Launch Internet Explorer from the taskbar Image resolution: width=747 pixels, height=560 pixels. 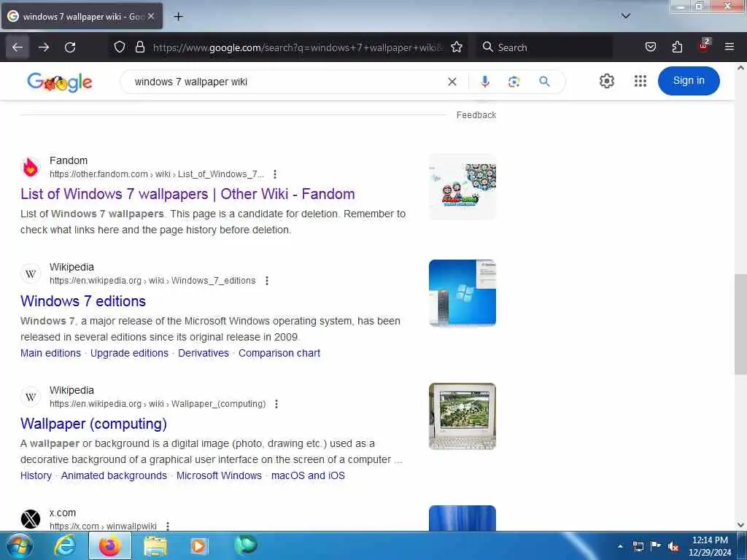point(65,545)
